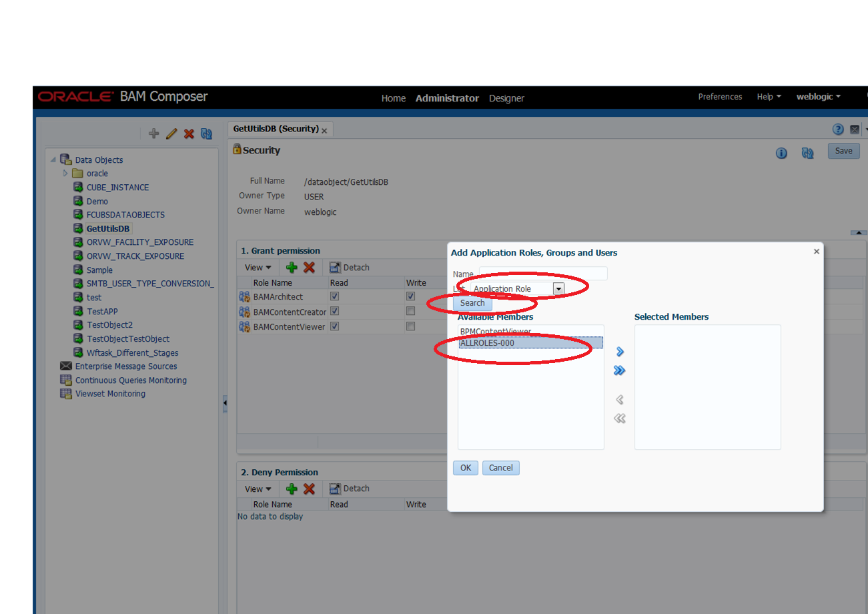Click the info icon beside Save
Screen dimensions: 868x614
tap(781, 153)
